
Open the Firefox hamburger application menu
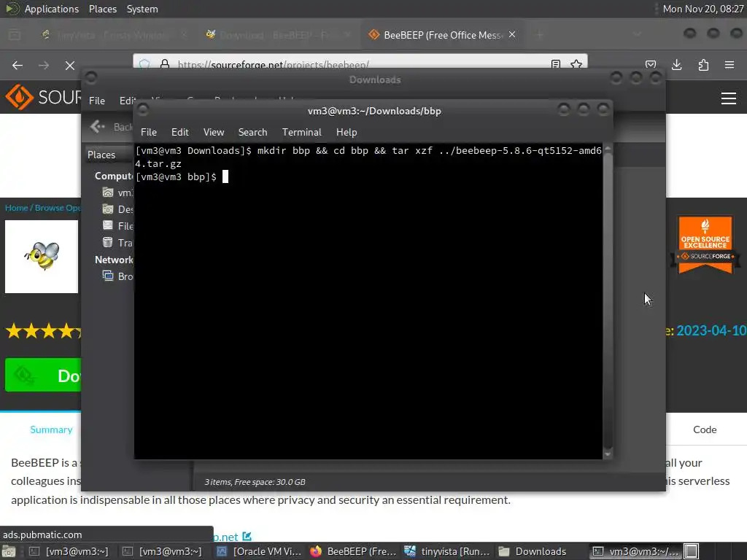(729, 65)
